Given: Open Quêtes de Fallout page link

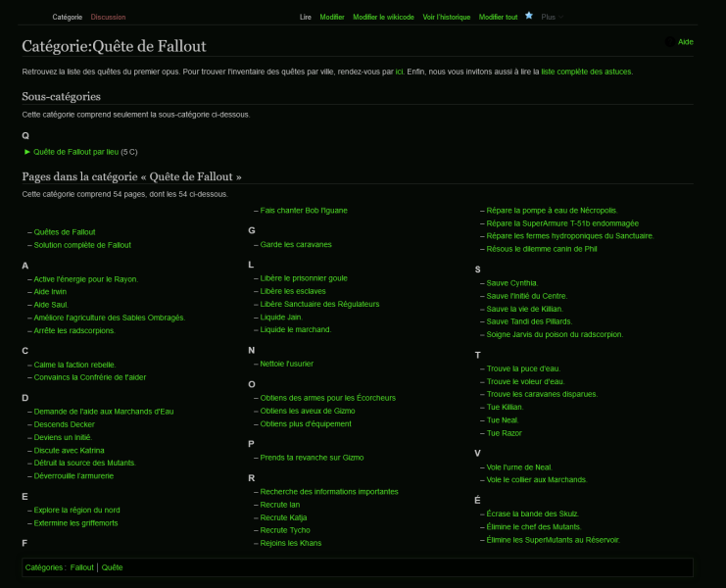Looking at the screenshot, I should (x=65, y=232).
